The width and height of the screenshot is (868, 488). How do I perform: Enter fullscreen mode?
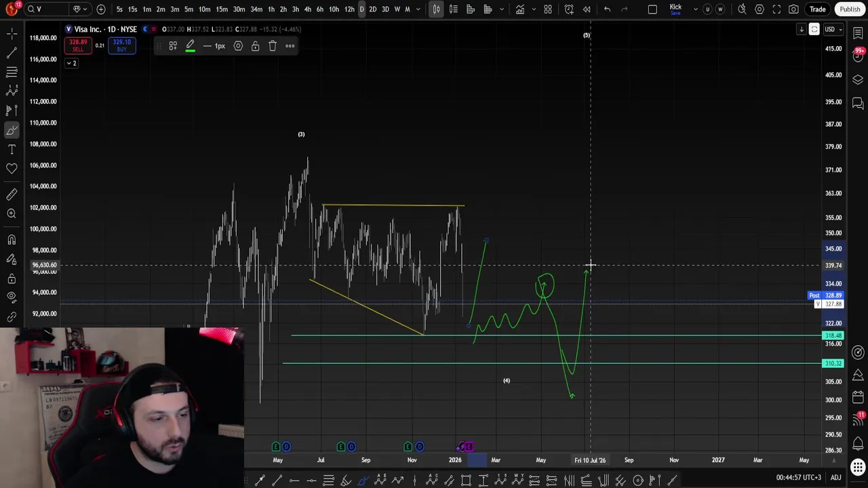pyautogui.click(x=777, y=9)
